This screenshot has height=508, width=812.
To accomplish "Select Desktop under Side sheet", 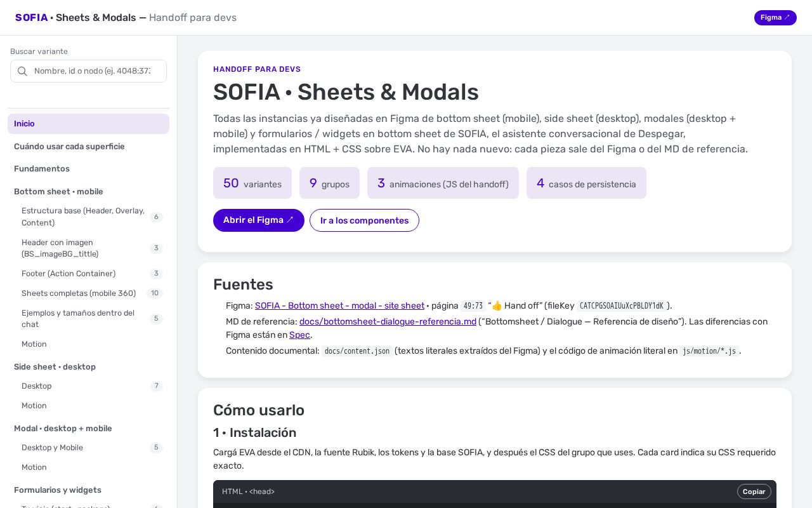I will tap(88, 386).
